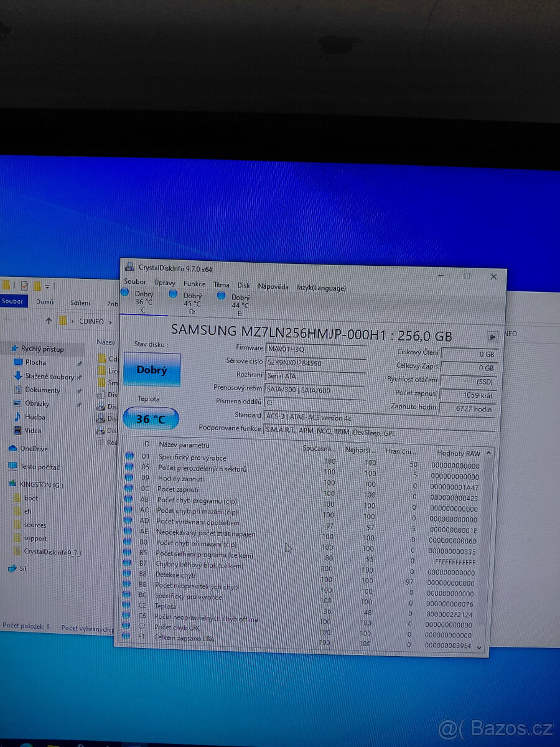Click the 36 °C temperature button
The image size is (560, 747).
point(151,419)
